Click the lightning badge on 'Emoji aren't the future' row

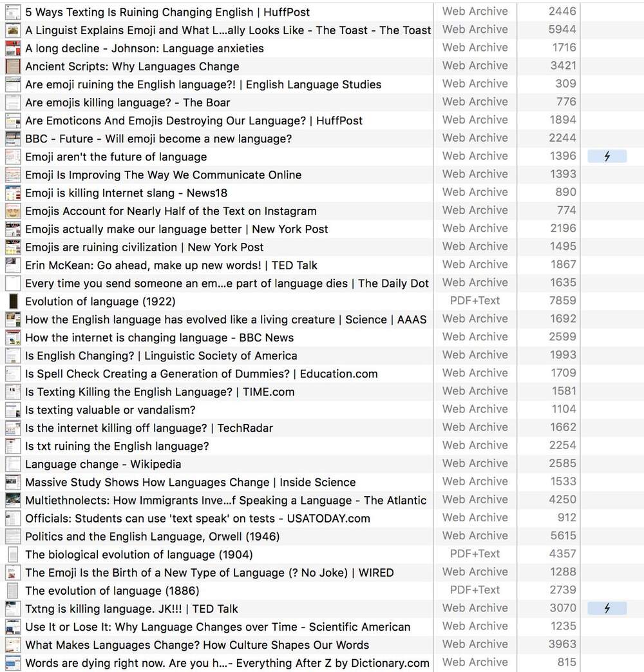[607, 157]
